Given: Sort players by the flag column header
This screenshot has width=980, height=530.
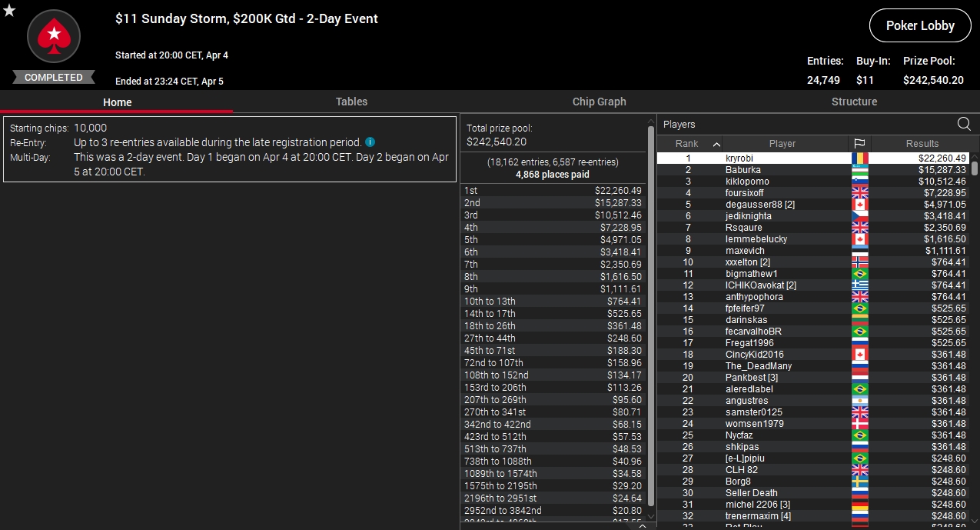Looking at the screenshot, I should pyautogui.click(x=859, y=144).
